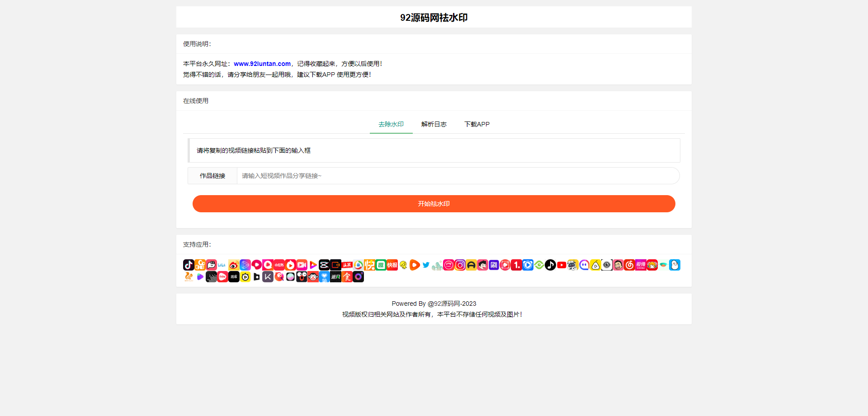This screenshot has width=868, height=416.
Task: Click the orange Kuaishou 快 icon
Action: tap(369, 265)
